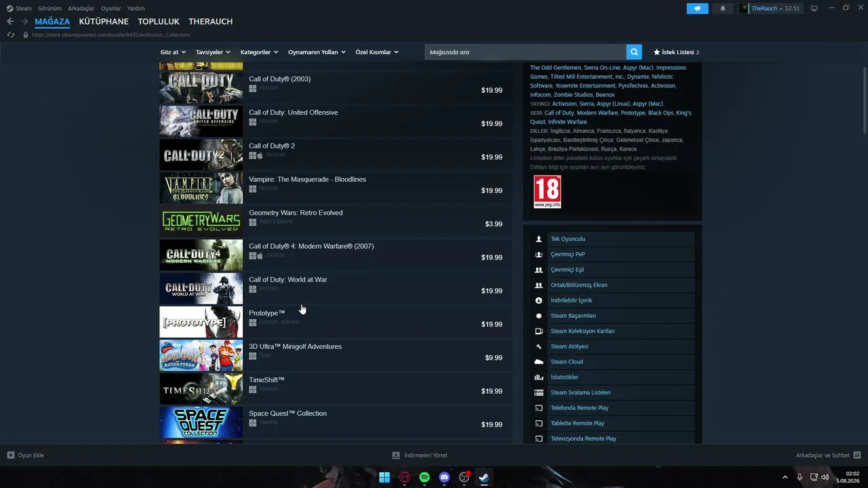This screenshot has height=488, width=868.
Task: Open İndirmeleri Yönet downloads manager
Action: coord(420,455)
